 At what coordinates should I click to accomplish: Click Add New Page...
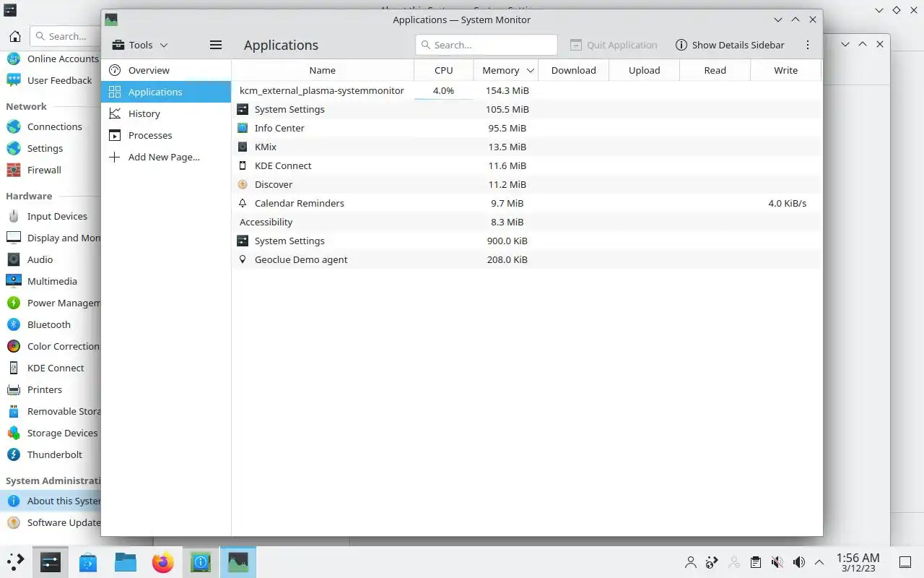pos(166,157)
